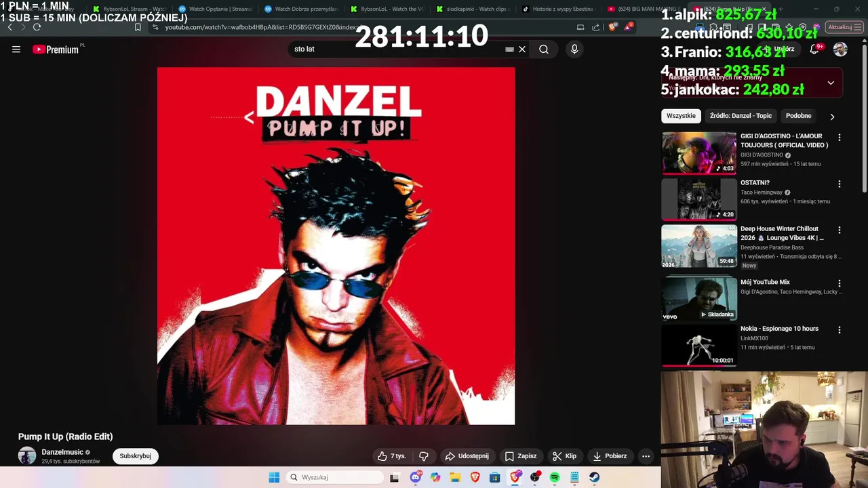Viewport: 868px width, 488px height.
Task: Expand the playlist panel chevron
Action: (x=831, y=83)
